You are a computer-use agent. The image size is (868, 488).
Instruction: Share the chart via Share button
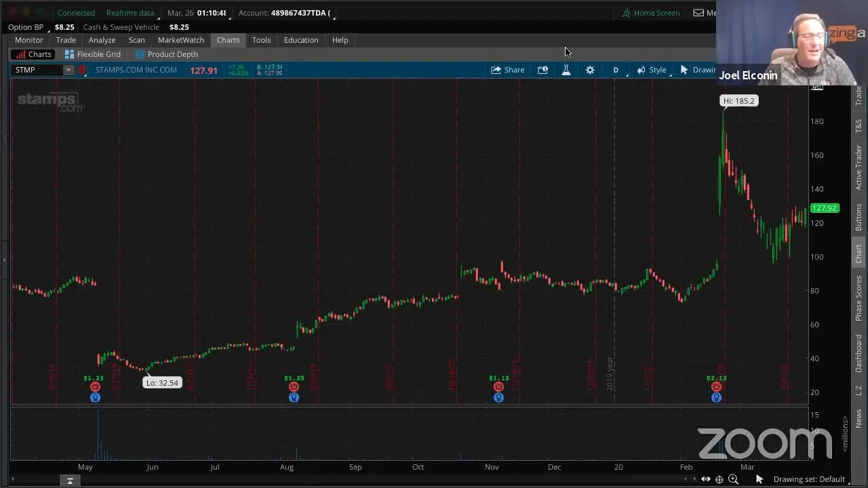(x=507, y=70)
